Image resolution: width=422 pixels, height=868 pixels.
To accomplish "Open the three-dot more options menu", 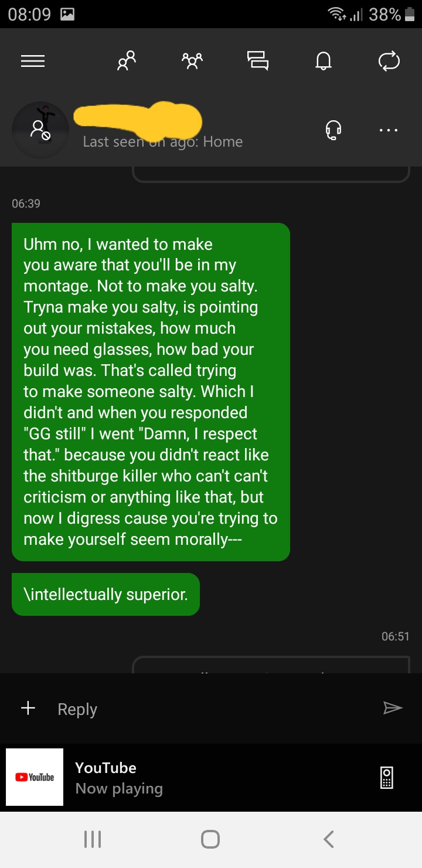I will click(x=389, y=130).
